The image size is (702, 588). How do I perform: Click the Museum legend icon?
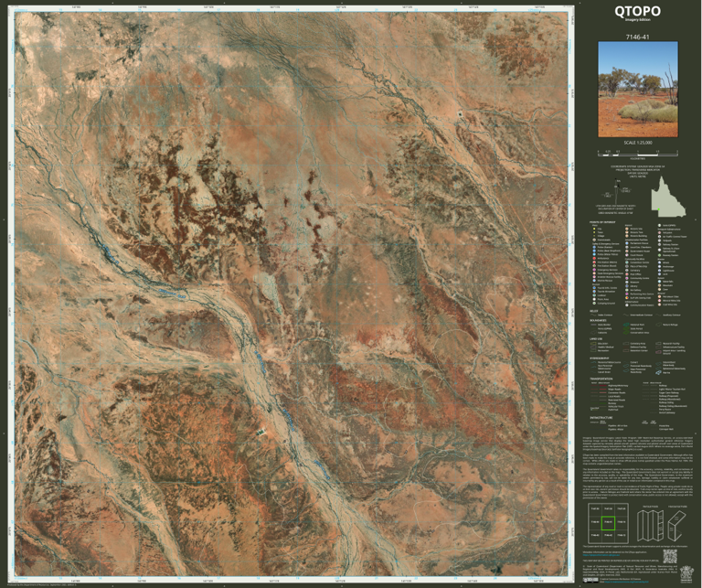click(627, 283)
